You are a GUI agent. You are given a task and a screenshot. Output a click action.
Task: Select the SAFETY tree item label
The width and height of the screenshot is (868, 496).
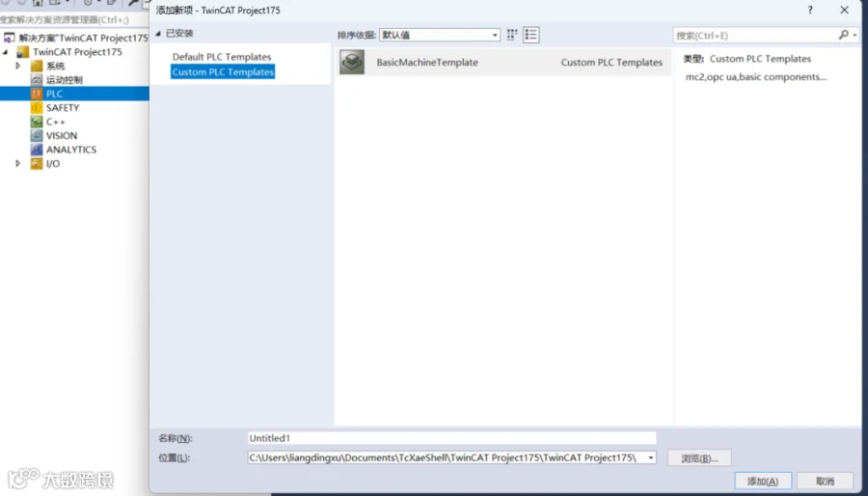[63, 108]
